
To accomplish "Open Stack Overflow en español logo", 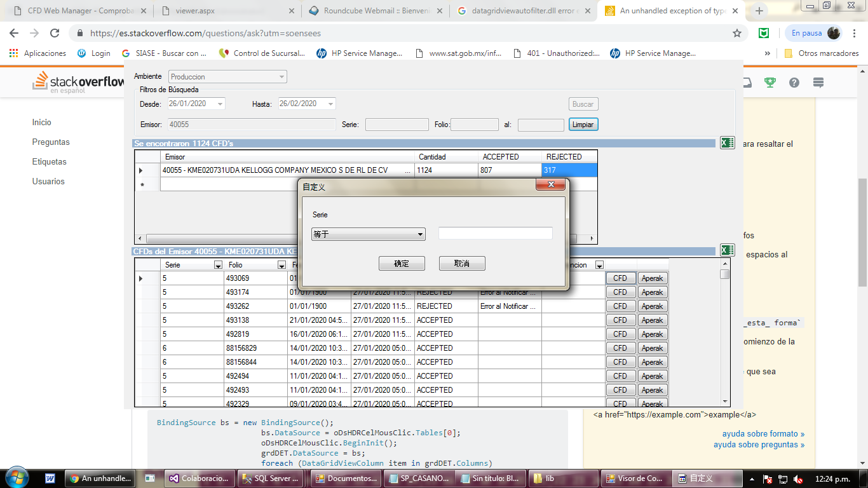I will (79, 83).
